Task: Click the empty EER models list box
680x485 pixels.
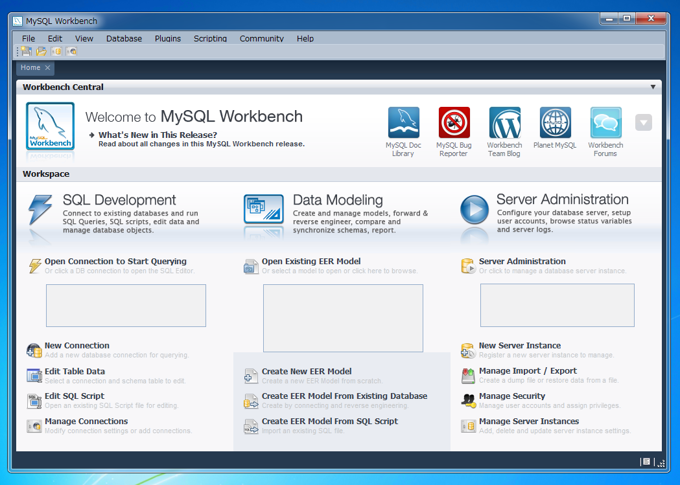Action: coord(343,318)
